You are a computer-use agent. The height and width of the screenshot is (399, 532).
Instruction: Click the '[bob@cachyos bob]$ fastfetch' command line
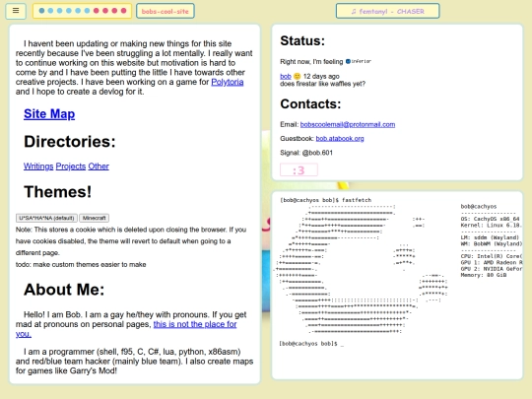coord(325,200)
